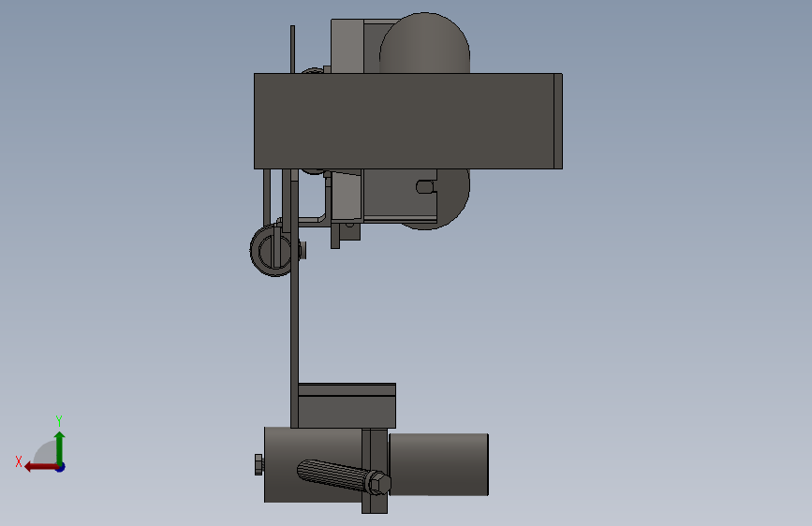Click the blue Z axis dot at the triad origin
Image resolution: width=812 pixels, height=526 pixels.
(x=61, y=467)
